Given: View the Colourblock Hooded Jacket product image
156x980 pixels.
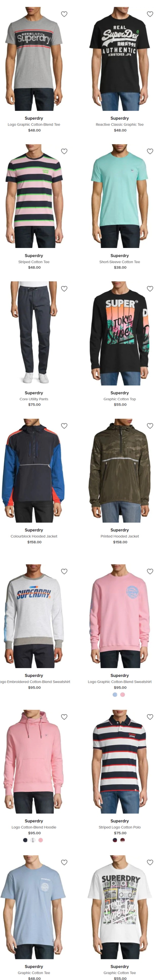Looking at the screenshot, I should click(x=34, y=471).
